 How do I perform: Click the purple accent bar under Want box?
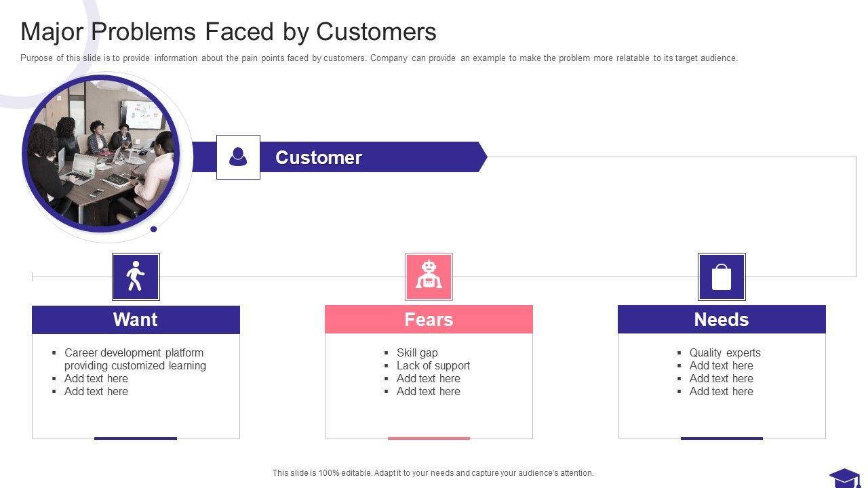(136, 439)
